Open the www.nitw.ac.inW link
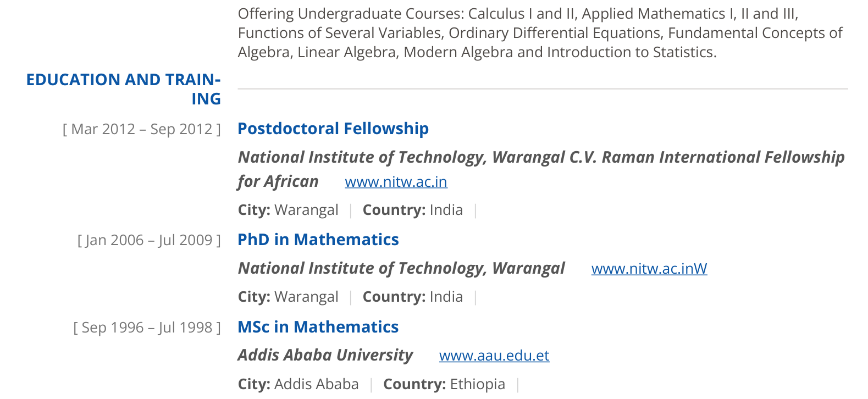This screenshot has height=399, width=868. pyautogui.click(x=649, y=269)
